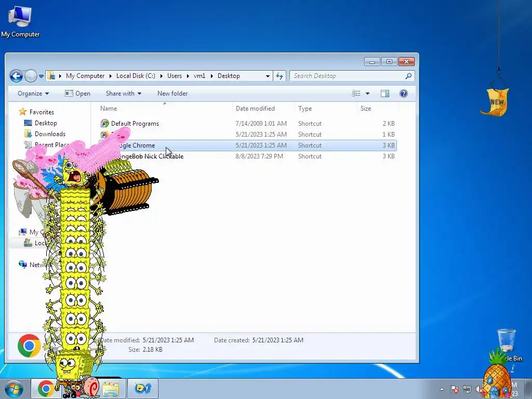
Task: Click Desktop breadcrumb segment
Action: coord(229,76)
